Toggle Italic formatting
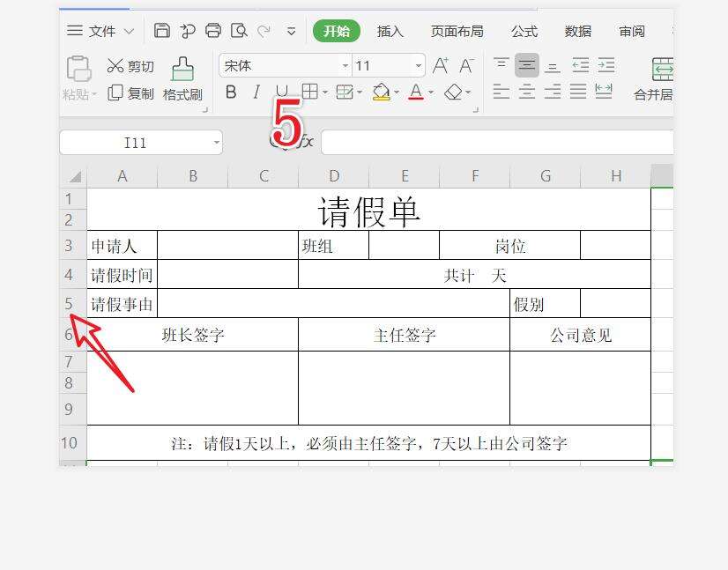Screen dimensions: 728x570 (256, 92)
